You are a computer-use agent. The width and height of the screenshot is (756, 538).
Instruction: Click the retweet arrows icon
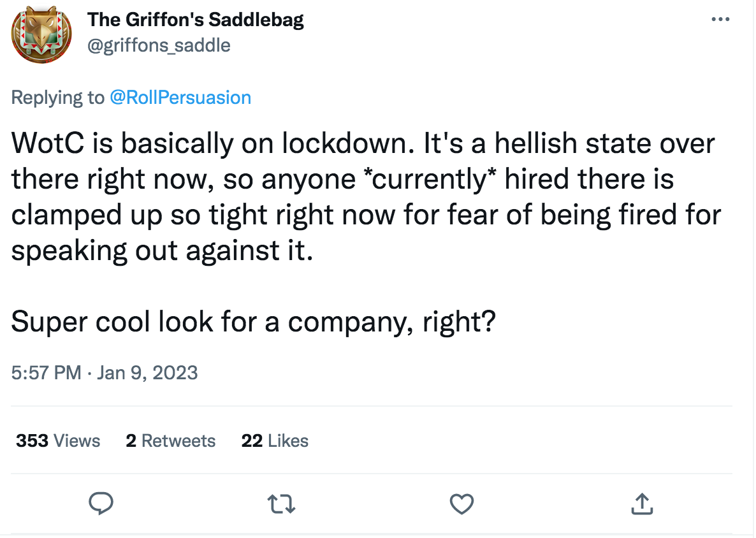(x=281, y=504)
